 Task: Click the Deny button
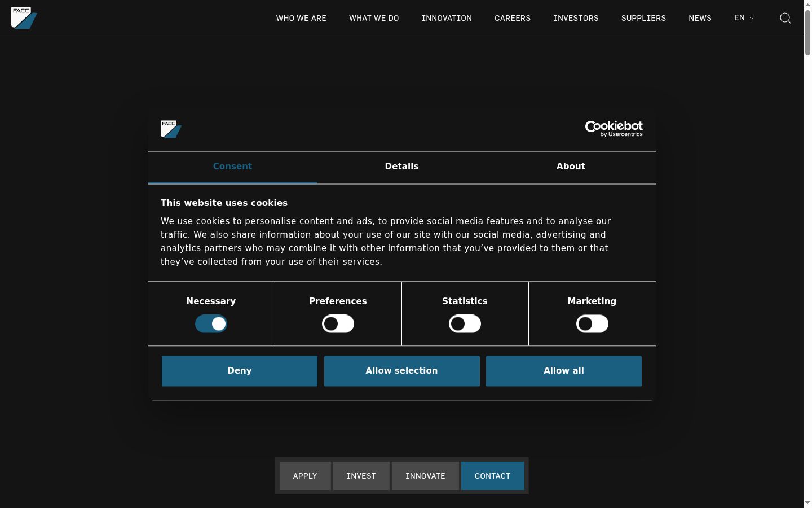[x=240, y=371]
